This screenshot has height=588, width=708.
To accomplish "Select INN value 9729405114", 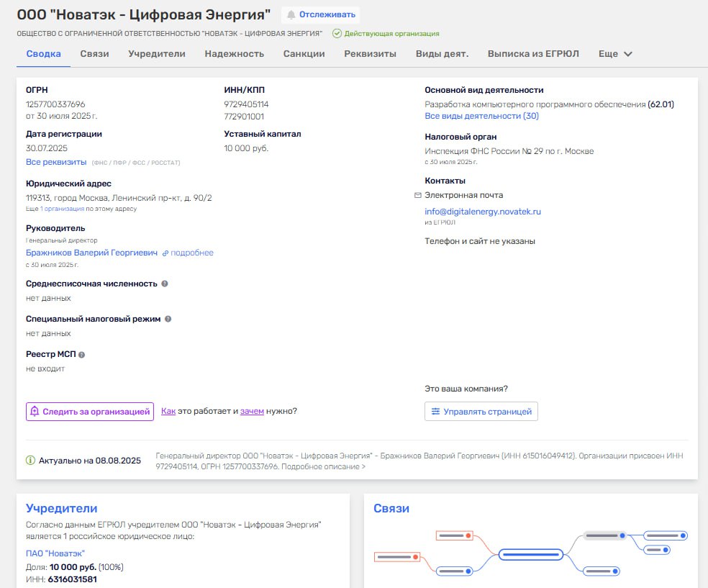I will (x=247, y=104).
